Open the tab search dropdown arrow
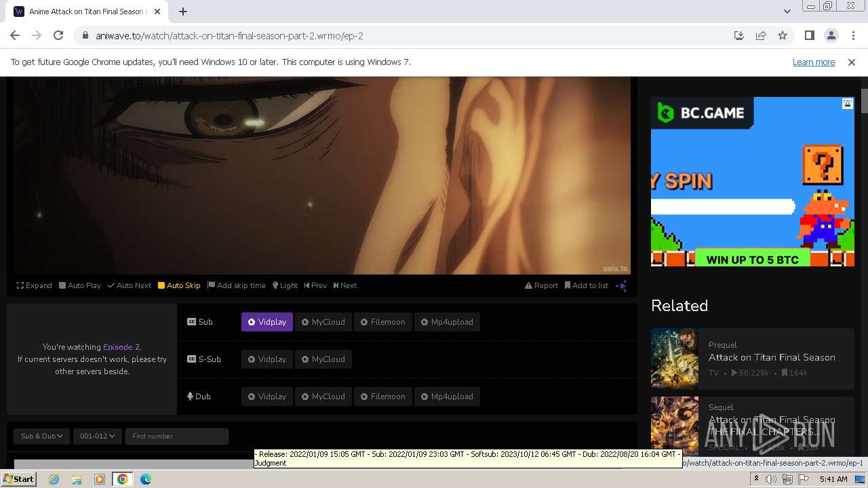 click(787, 12)
